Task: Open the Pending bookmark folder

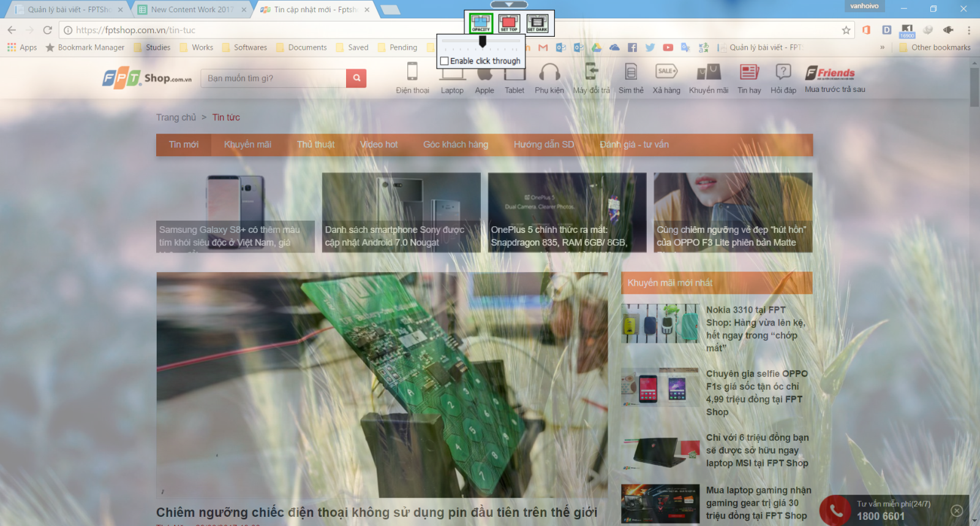Action: point(397,47)
